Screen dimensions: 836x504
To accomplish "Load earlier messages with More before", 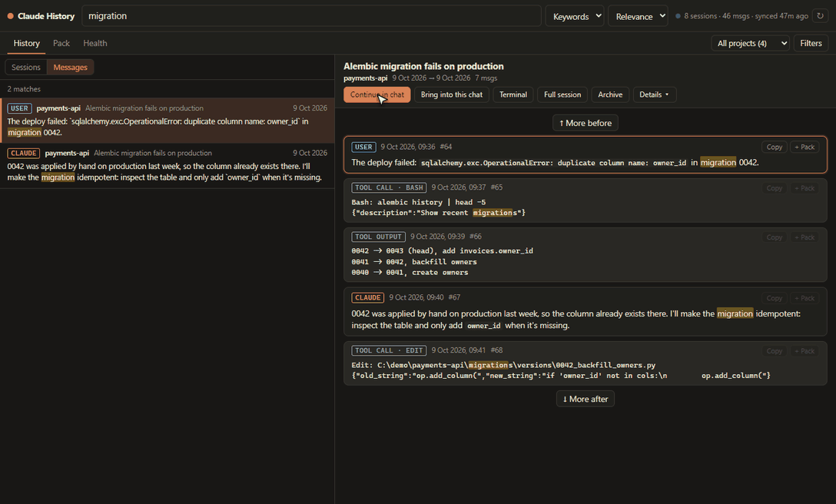I will click(586, 123).
